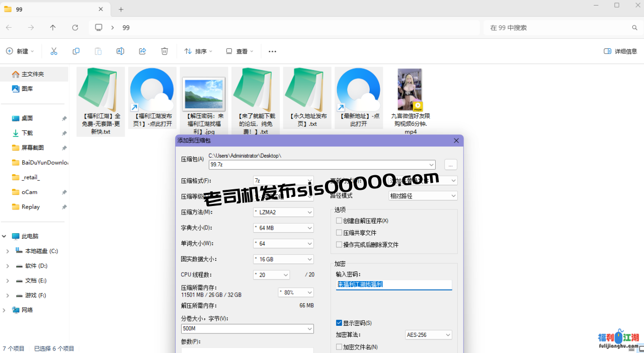Screen dimensions: 644x353
Task: Click the Cut scissors icon in toolbar
Action: pyautogui.click(x=54, y=51)
